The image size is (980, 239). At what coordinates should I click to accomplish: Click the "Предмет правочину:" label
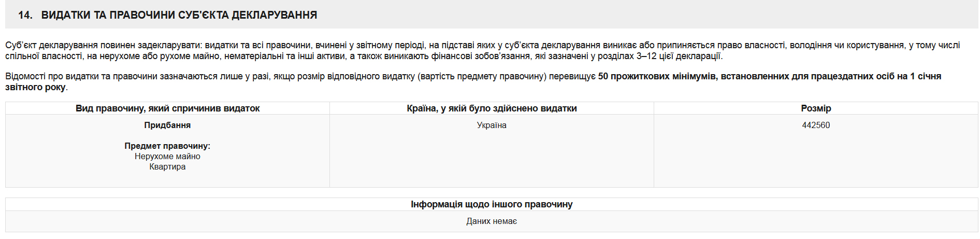[x=167, y=146]
